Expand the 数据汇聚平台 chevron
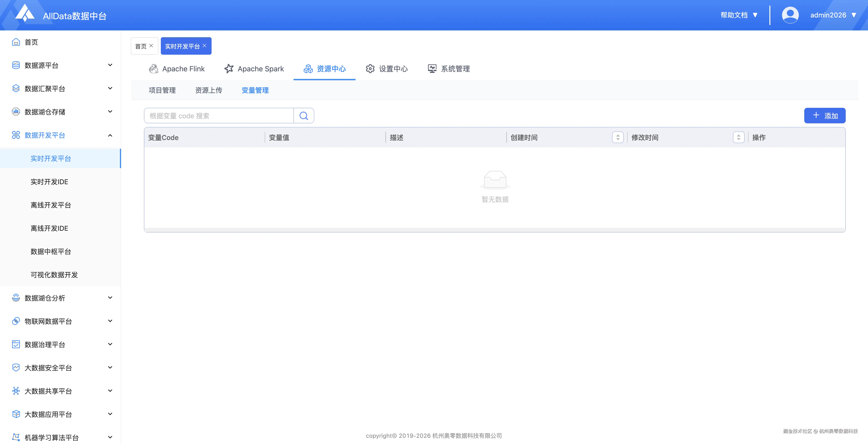 [110, 88]
